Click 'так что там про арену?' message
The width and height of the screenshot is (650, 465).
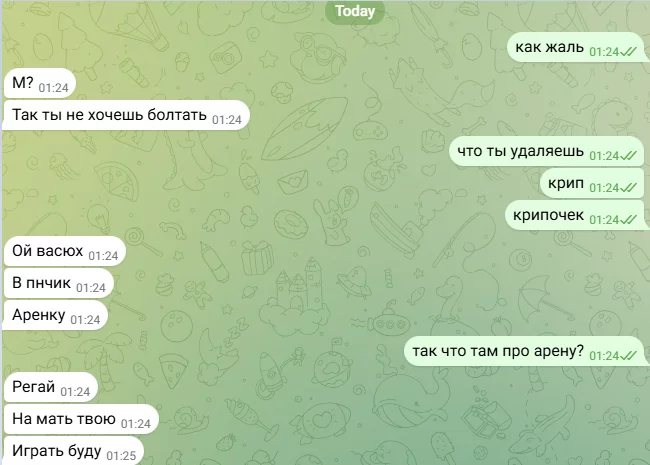(x=526, y=351)
